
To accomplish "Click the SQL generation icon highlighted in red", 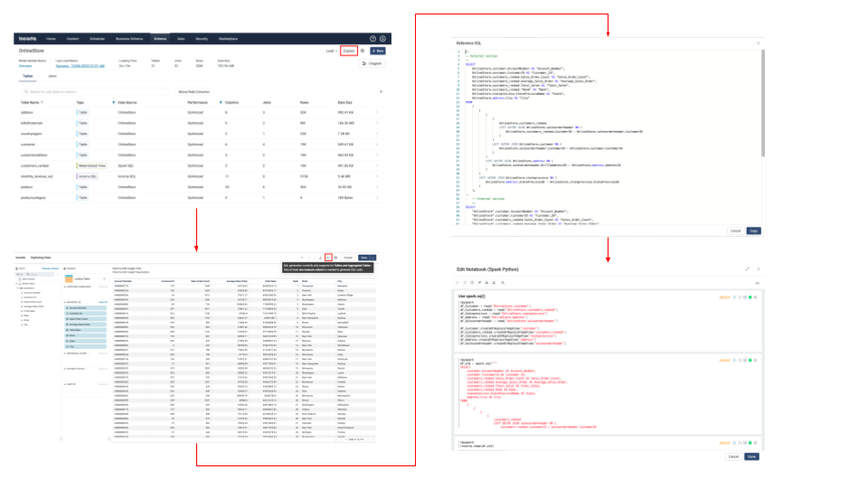I will [x=327, y=257].
